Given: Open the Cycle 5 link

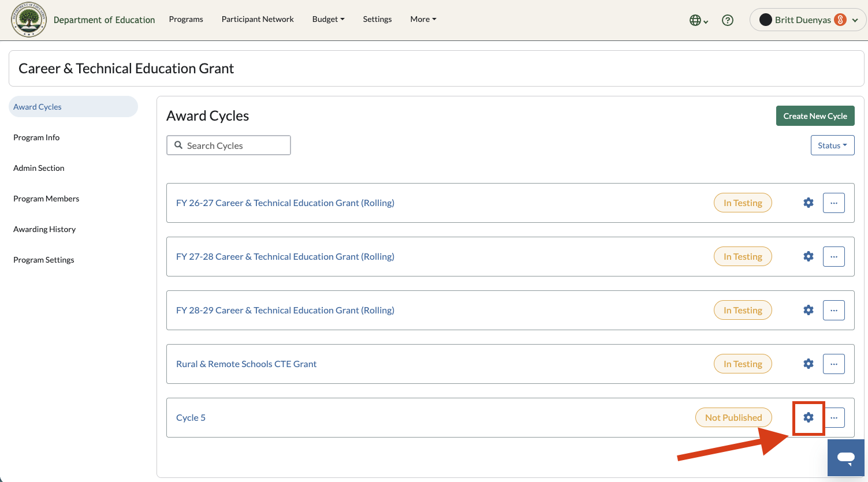Looking at the screenshot, I should pos(191,417).
